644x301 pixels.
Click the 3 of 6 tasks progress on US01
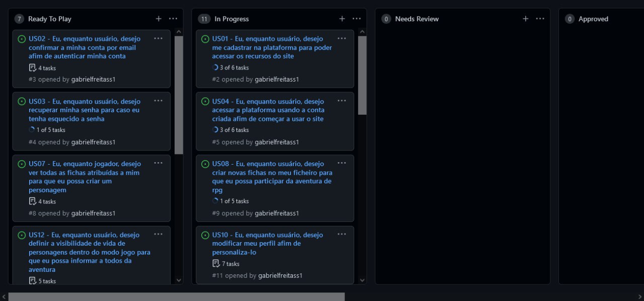pyautogui.click(x=231, y=67)
